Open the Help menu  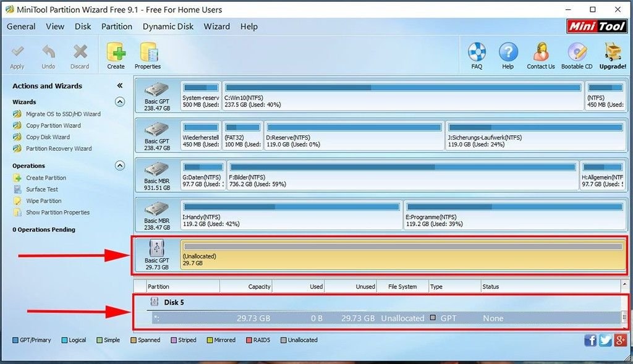point(249,27)
